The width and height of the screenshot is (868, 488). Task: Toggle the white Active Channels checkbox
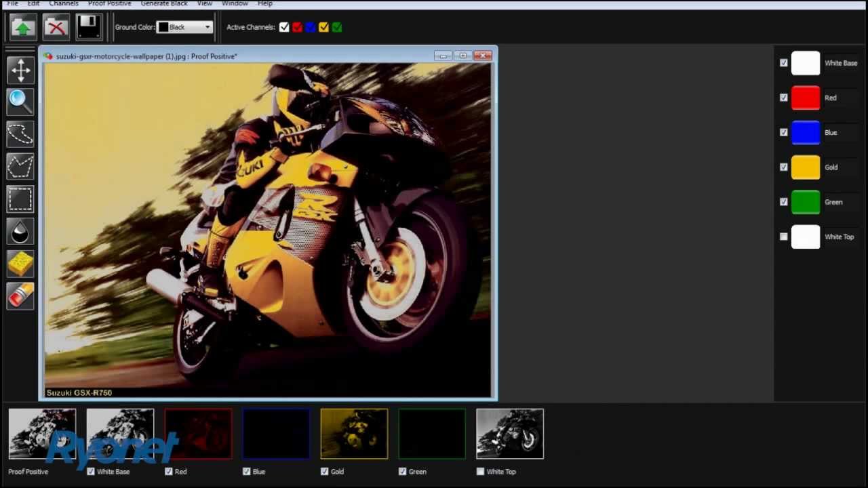pos(284,27)
